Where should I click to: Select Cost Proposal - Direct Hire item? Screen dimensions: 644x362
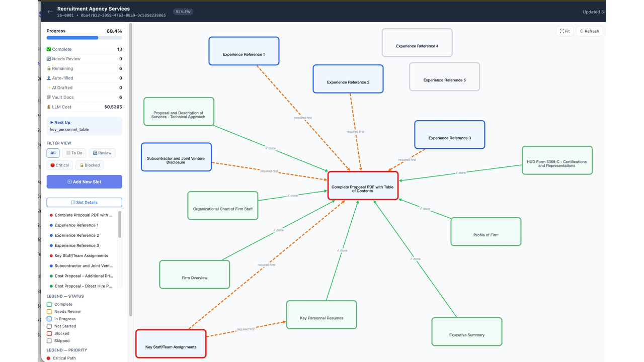coord(82,286)
